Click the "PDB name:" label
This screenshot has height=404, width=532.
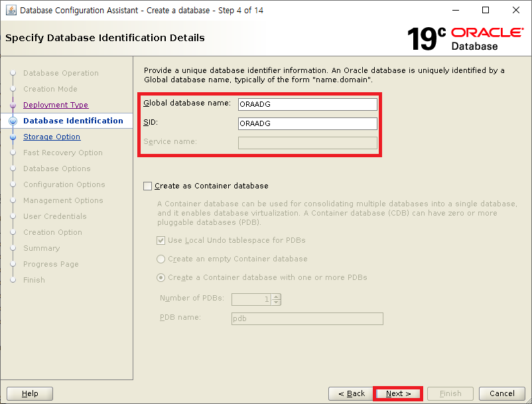[180, 318]
